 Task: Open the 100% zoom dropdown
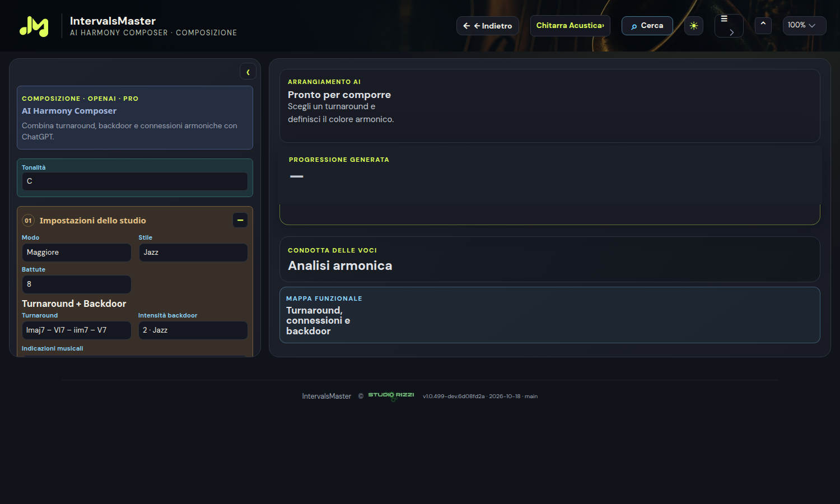click(804, 25)
